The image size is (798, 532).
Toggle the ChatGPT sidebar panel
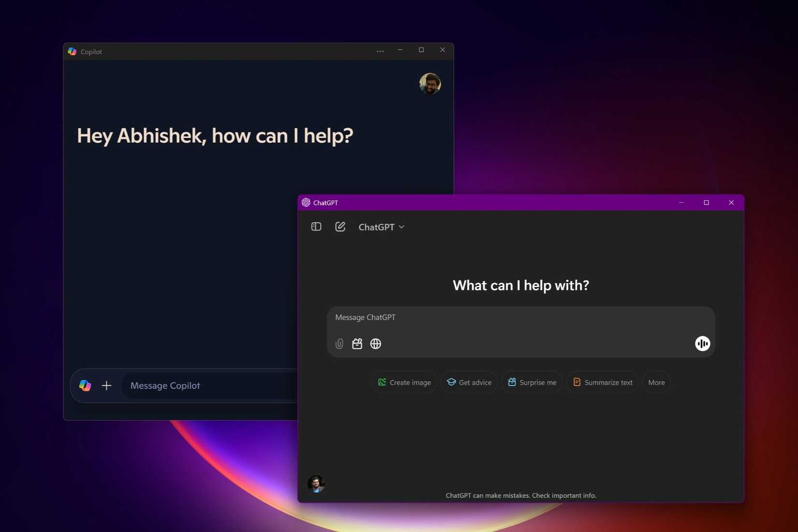pyautogui.click(x=316, y=226)
